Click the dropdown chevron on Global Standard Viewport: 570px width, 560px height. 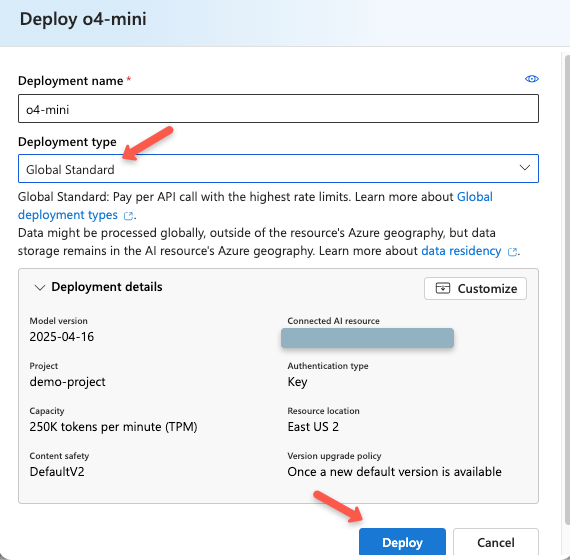[525, 168]
